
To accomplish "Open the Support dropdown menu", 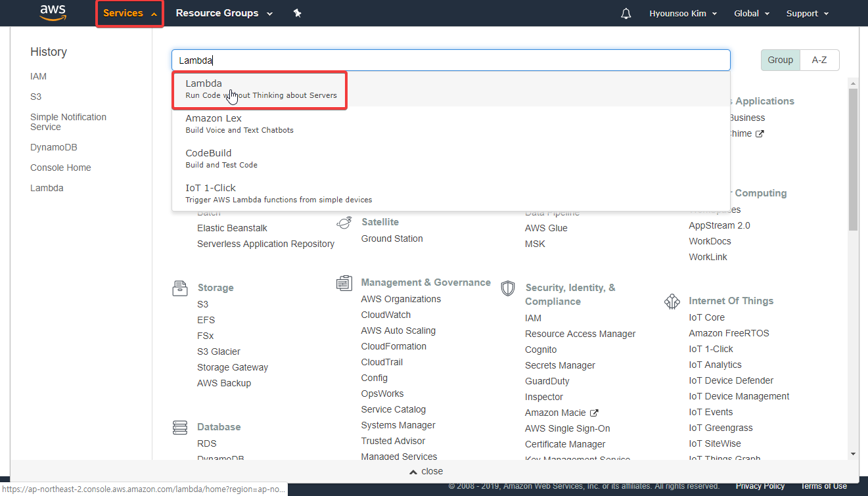I will tap(807, 13).
